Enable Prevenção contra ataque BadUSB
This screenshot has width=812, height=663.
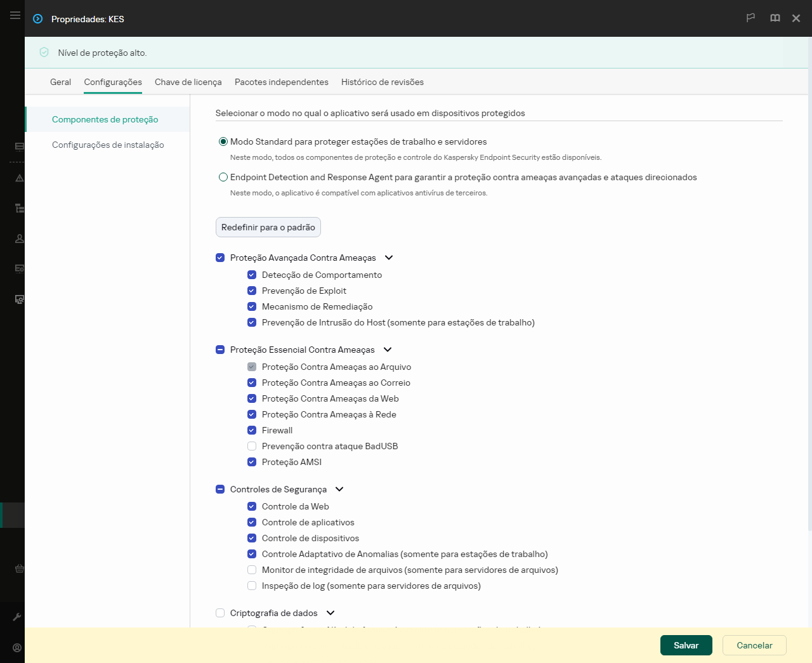pos(252,446)
